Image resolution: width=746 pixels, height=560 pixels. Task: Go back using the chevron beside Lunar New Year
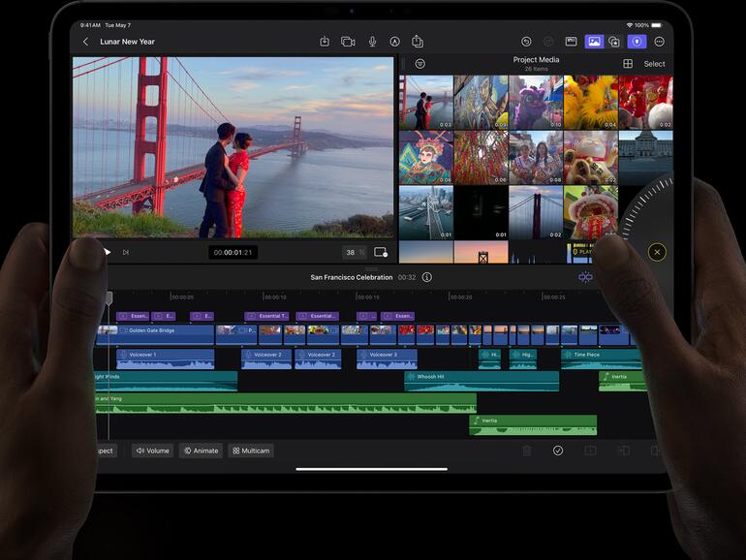[x=85, y=42]
